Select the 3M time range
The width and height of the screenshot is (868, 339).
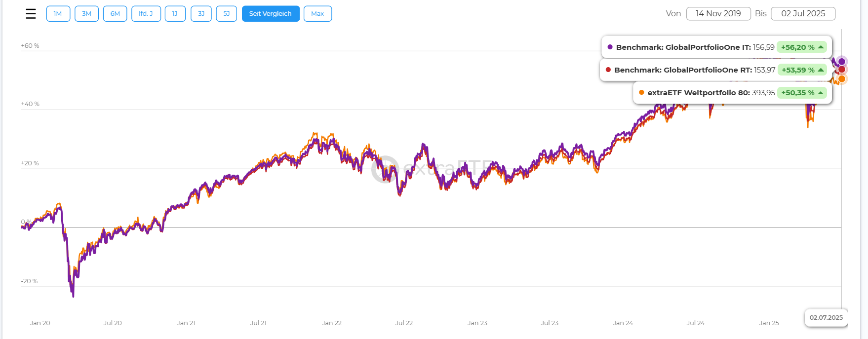[86, 14]
